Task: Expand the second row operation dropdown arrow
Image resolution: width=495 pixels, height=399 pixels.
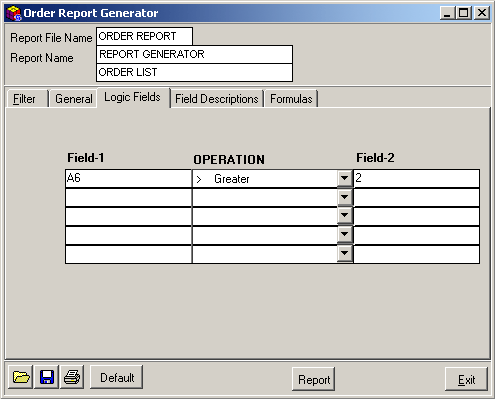Action: point(345,197)
